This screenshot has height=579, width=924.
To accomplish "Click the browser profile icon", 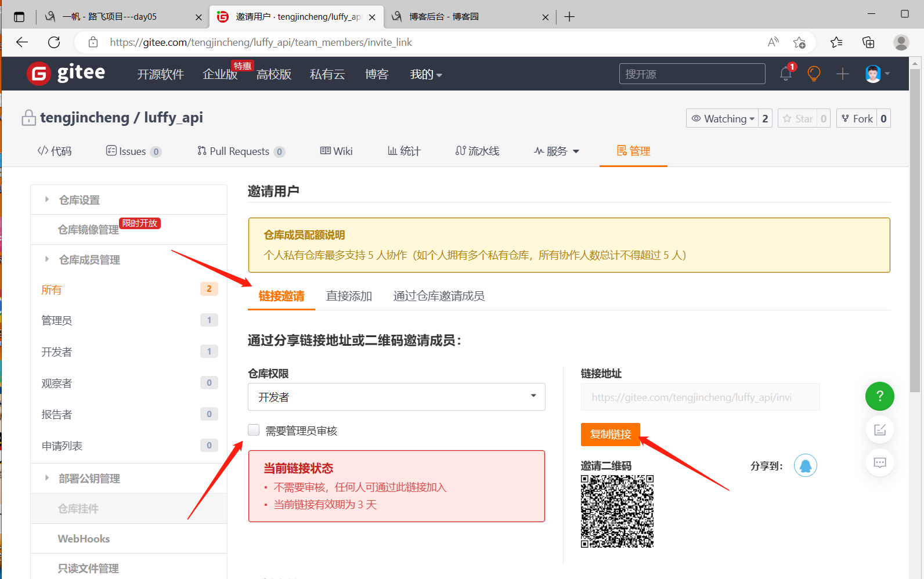I will 901,42.
